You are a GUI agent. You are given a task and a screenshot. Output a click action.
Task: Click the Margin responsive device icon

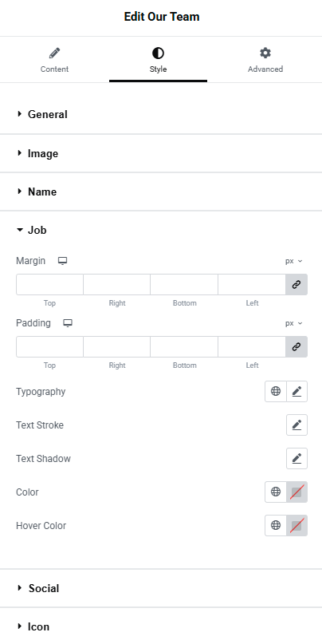click(x=62, y=261)
